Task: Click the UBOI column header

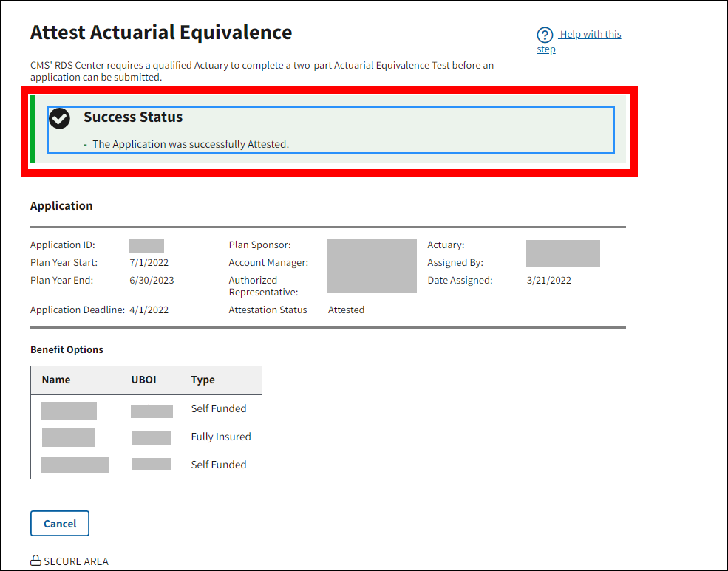Action: coord(144,380)
